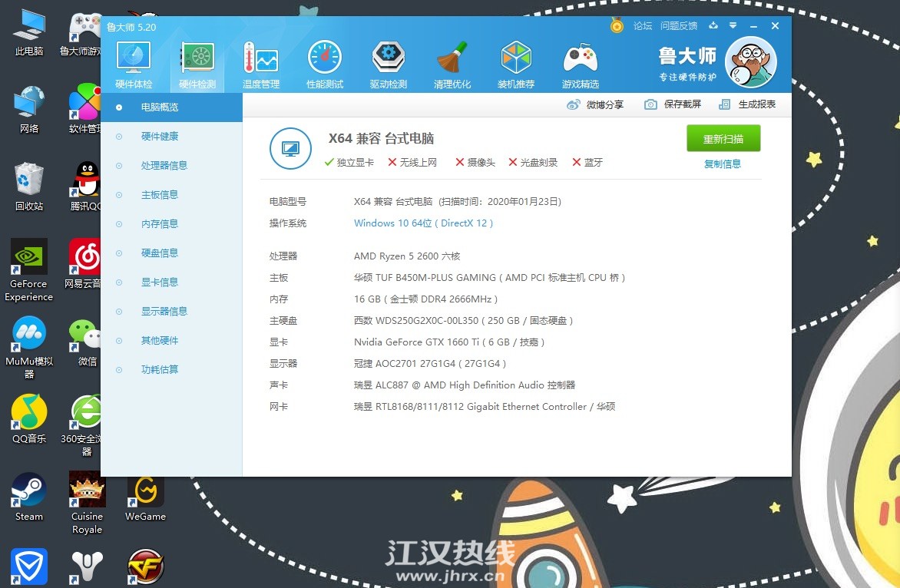The image size is (900, 588).
Task: Select the 此电脑 desktop icon
Action: [x=28, y=33]
